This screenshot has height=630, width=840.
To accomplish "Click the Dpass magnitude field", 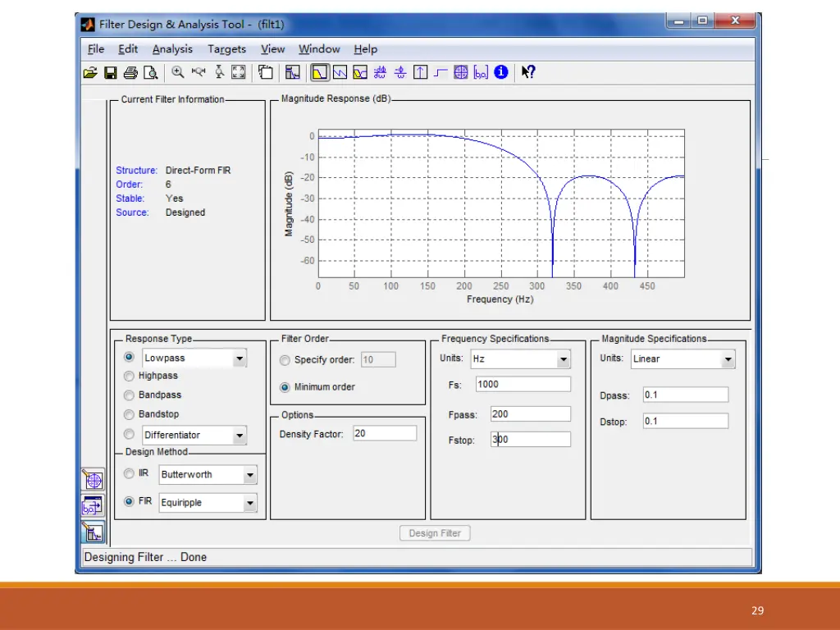I will [685, 395].
